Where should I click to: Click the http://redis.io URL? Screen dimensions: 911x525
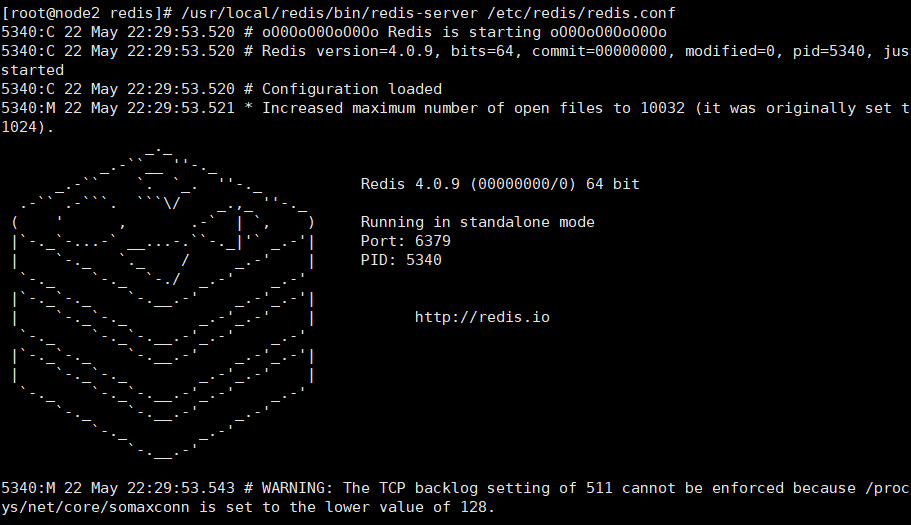coord(482,317)
